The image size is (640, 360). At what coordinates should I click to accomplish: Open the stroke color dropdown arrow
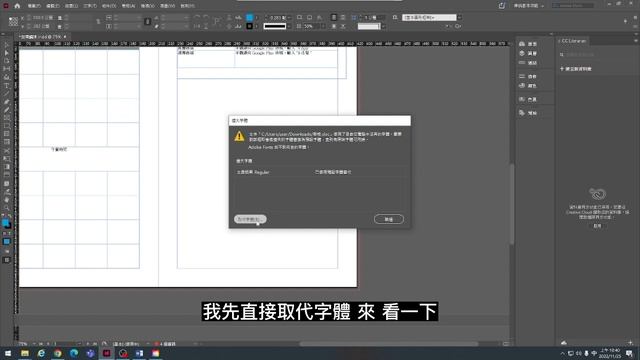pos(257,26)
